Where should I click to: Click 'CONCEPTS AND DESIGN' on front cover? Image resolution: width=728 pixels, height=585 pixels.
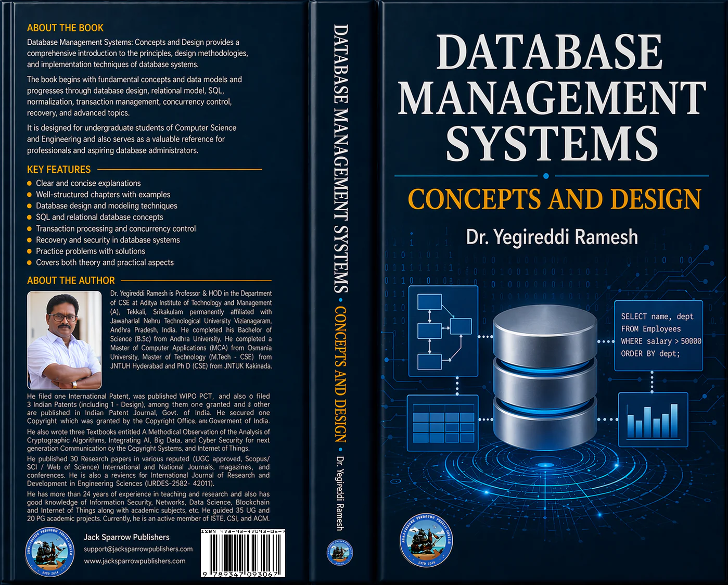[554, 199]
